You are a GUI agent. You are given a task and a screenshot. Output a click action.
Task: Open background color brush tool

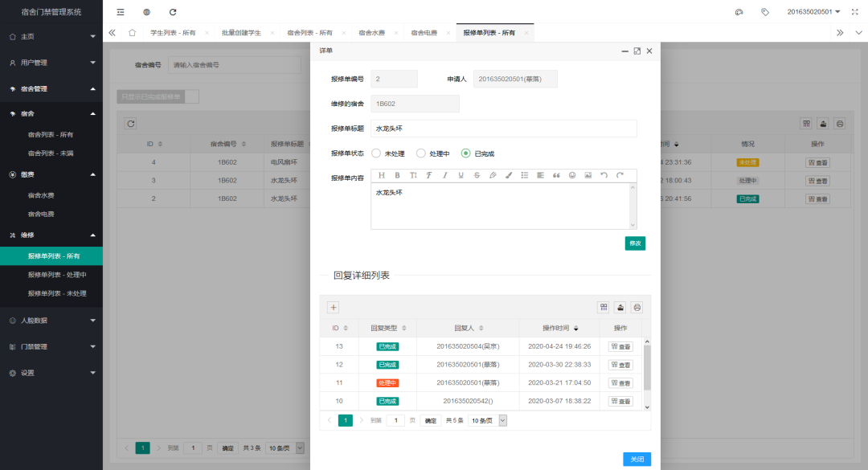[508, 175]
